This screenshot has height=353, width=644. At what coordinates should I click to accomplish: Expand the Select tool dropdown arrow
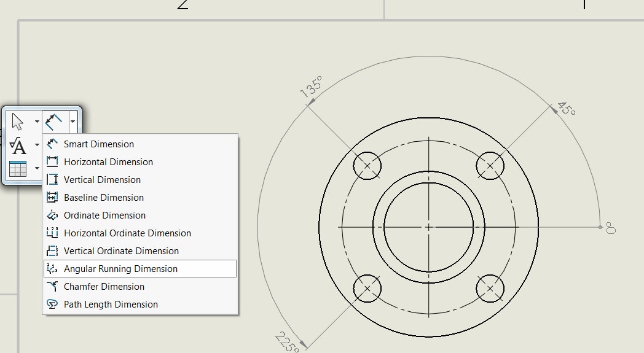point(37,122)
